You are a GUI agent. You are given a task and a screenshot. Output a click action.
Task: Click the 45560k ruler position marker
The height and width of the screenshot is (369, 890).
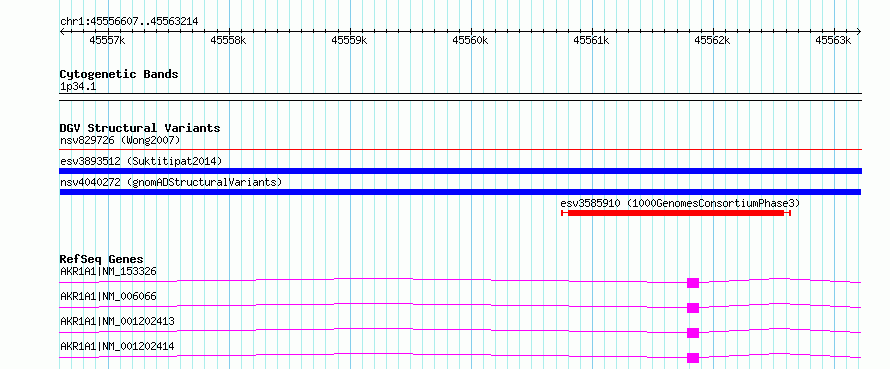point(470,40)
